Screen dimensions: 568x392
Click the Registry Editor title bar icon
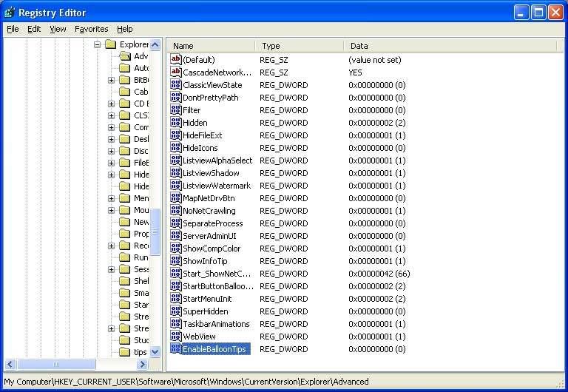[10, 13]
